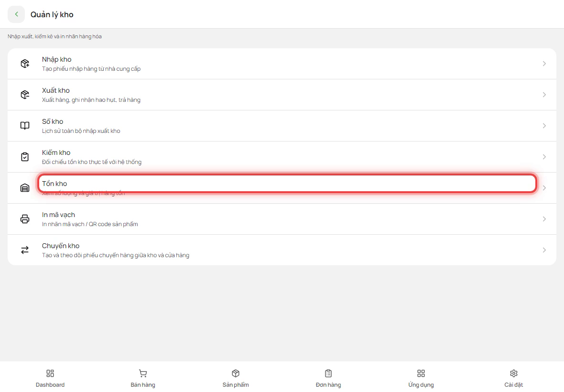Open the Nhập kho entry title
564x392 pixels.
pos(56,60)
